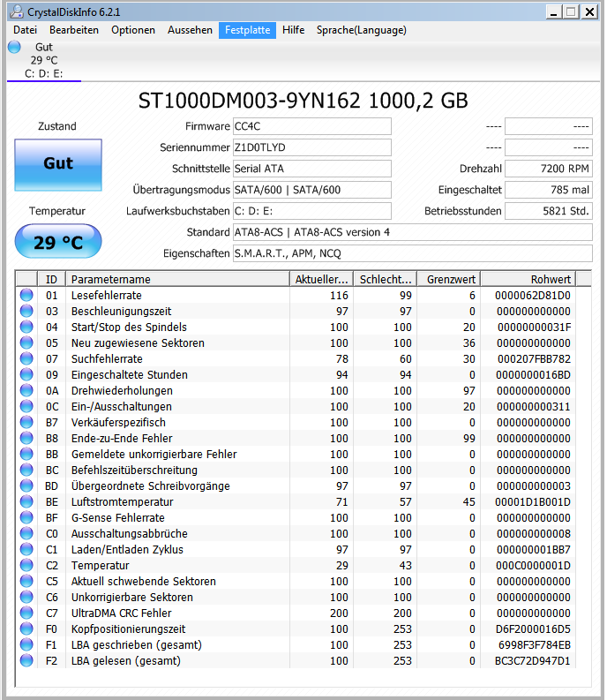Click the status orb for Gemeldete unkorrigierbare Fehler
Image resolution: width=607 pixels, height=700 pixels.
click(26, 454)
